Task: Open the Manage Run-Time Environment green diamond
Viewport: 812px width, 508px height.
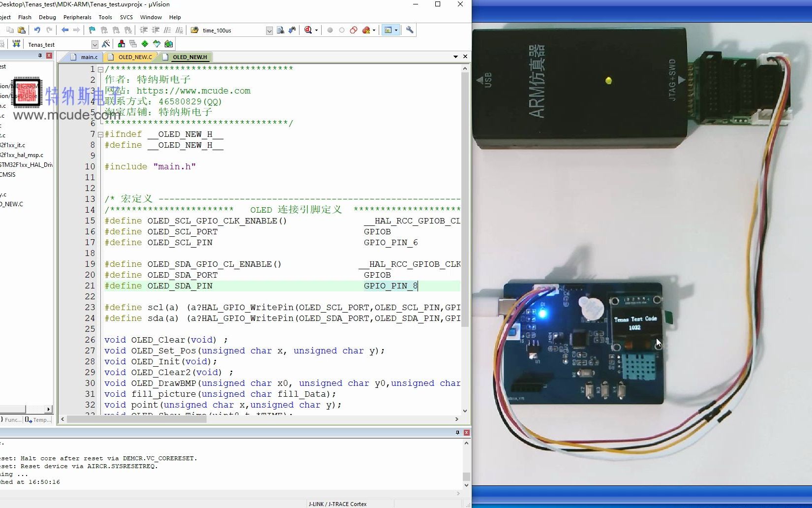Action: tap(145, 44)
